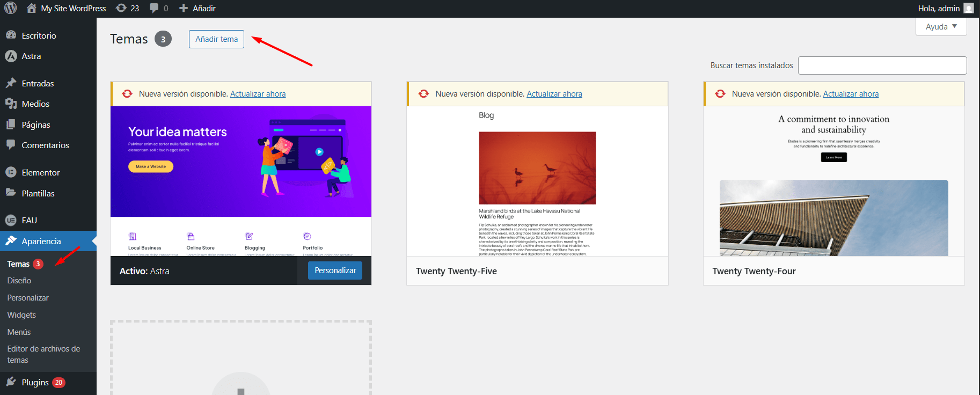Expand the Ayuda help dropdown

point(941,26)
